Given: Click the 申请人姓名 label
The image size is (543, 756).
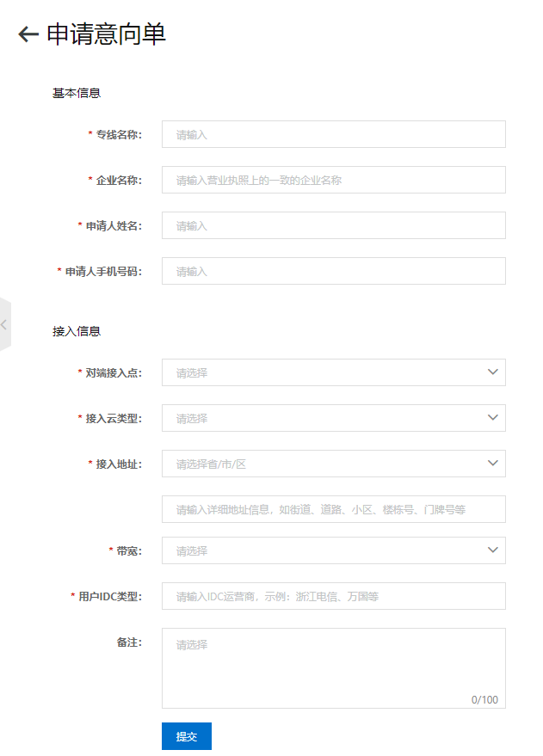Looking at the screenshot, I should pyautogui.click(x=114, y=225).
